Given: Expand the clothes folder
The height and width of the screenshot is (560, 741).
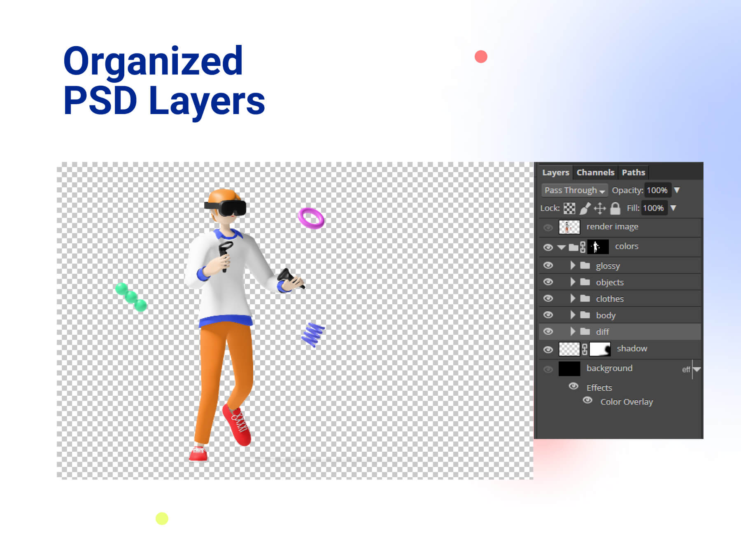Looking at the screenshot, I should pyautogui.click(x=573, y=298).
